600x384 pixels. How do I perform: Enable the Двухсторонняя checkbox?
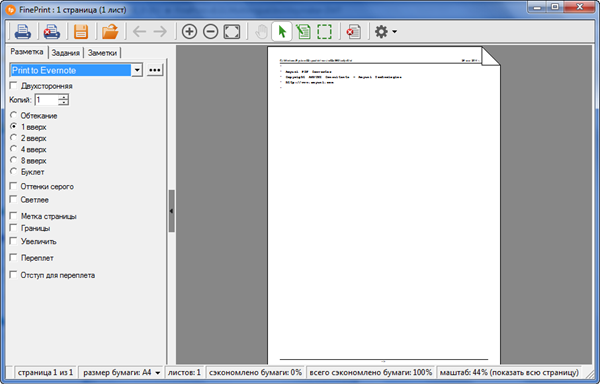[13, 85]
